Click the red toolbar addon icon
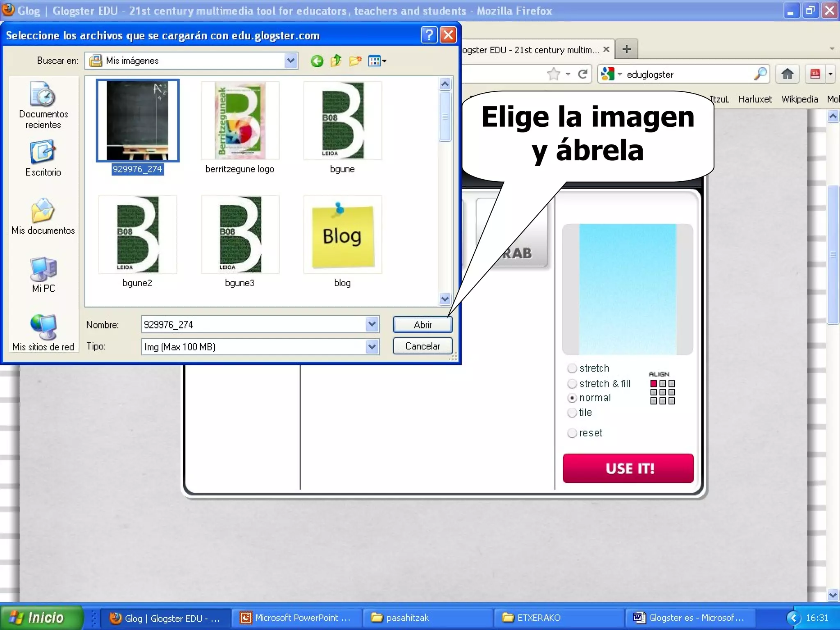The height and width of the screenshot is (630, 840). [815, 74]
